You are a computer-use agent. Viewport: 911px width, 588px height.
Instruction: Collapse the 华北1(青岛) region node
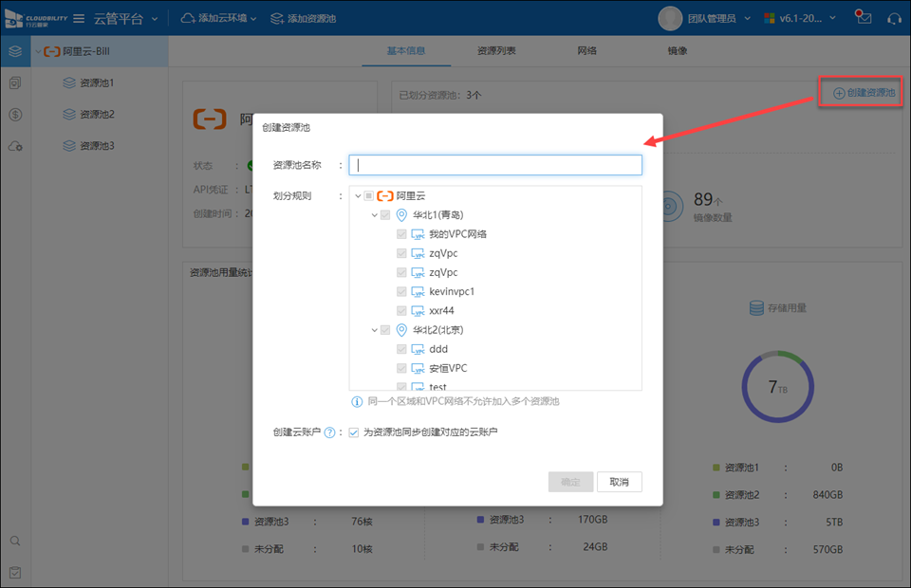374,215
